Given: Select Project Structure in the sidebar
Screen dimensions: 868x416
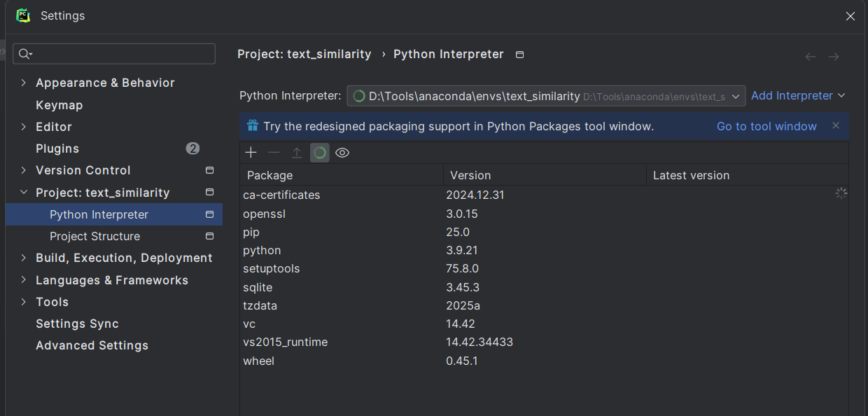Looking at the screenshot, I should click(95, 236).
